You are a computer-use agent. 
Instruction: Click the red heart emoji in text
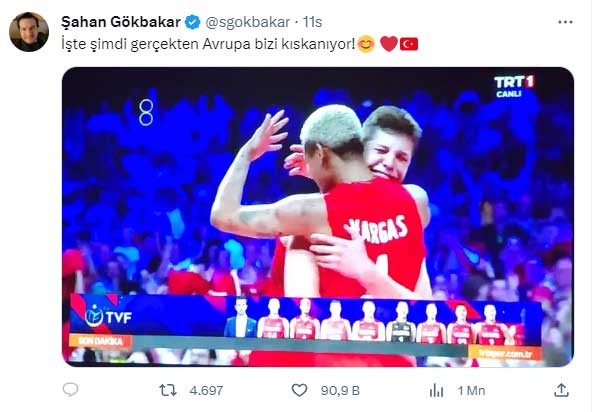[389, 44]
